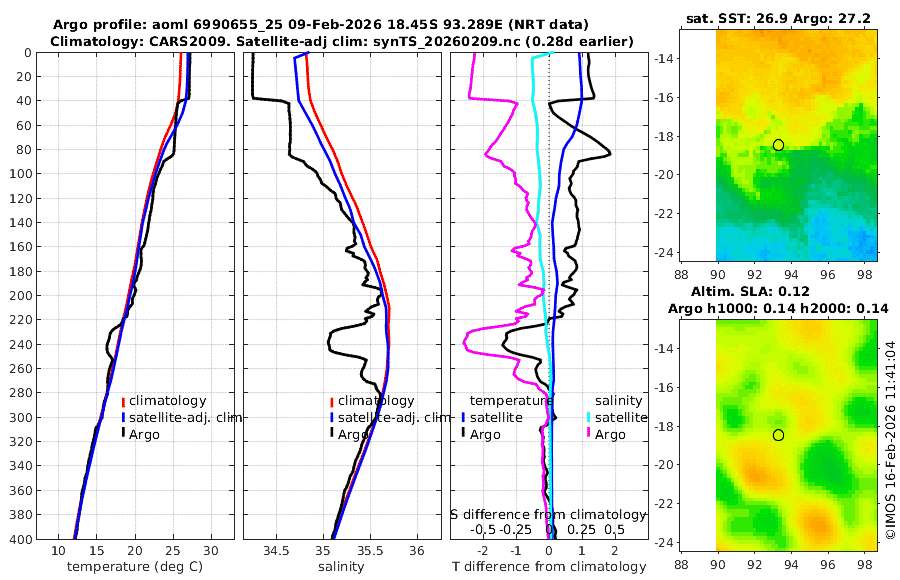Click the IMOS copyright timestamp text
Viewport: 900px width, 580px height.
(890, 441)
